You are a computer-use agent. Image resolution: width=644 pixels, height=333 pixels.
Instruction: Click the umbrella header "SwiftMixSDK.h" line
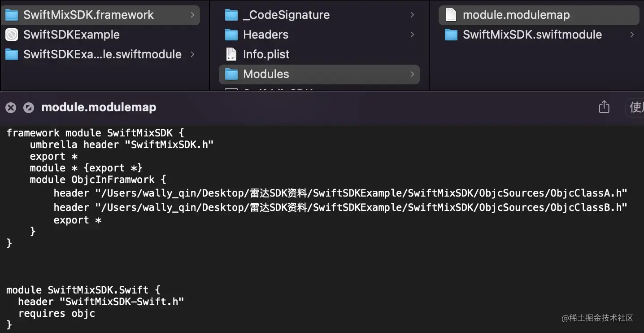122,145
